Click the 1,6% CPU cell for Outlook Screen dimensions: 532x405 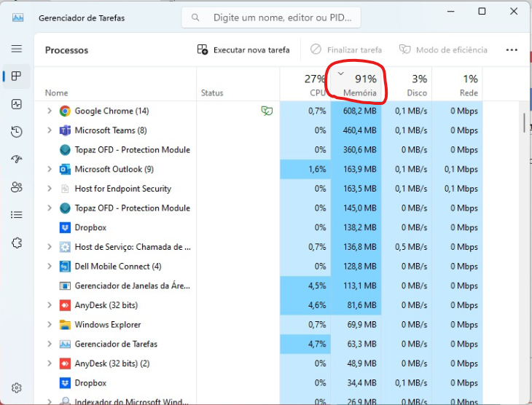[305, 169]
